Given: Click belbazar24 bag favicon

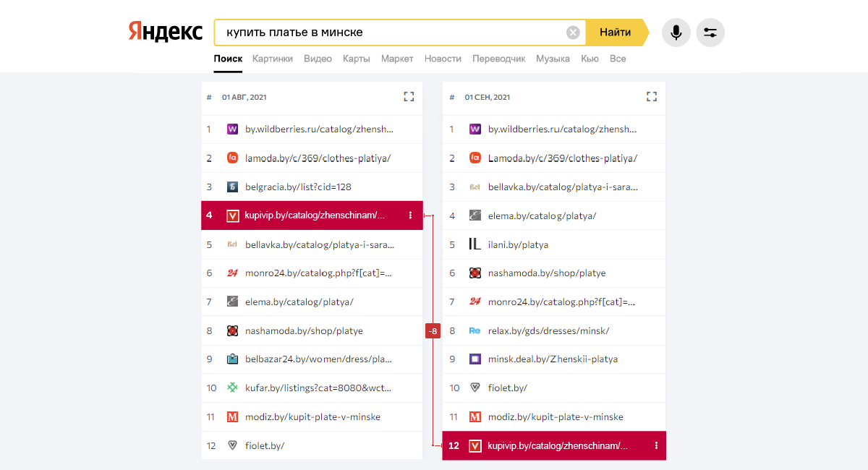Looking at the screenshot, I should tap(232, 359).
